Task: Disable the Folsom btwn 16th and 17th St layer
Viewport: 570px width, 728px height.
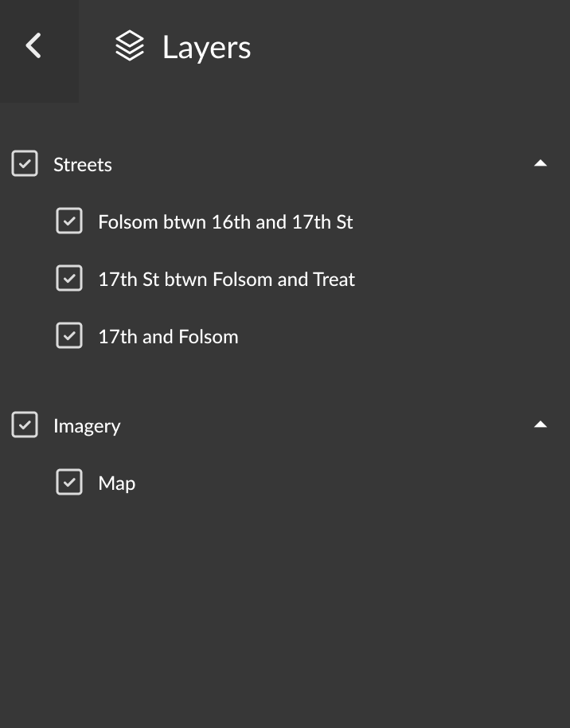Action: tap(69, 221)
